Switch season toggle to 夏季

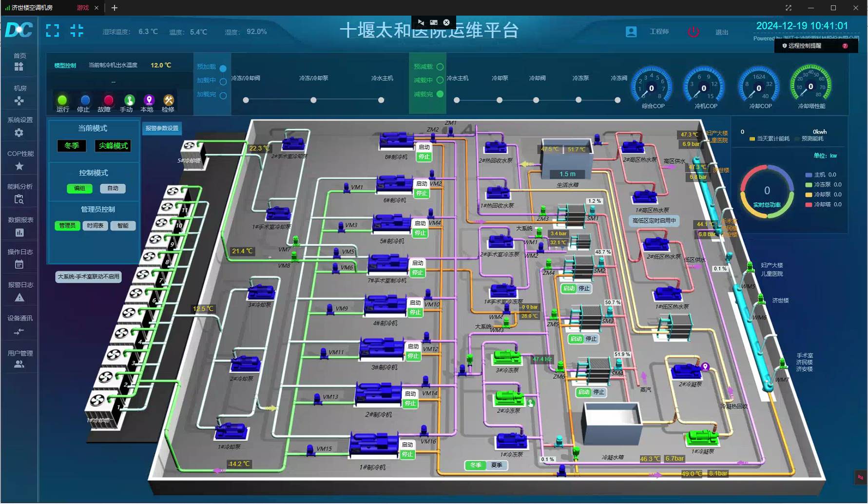point(497,465)
